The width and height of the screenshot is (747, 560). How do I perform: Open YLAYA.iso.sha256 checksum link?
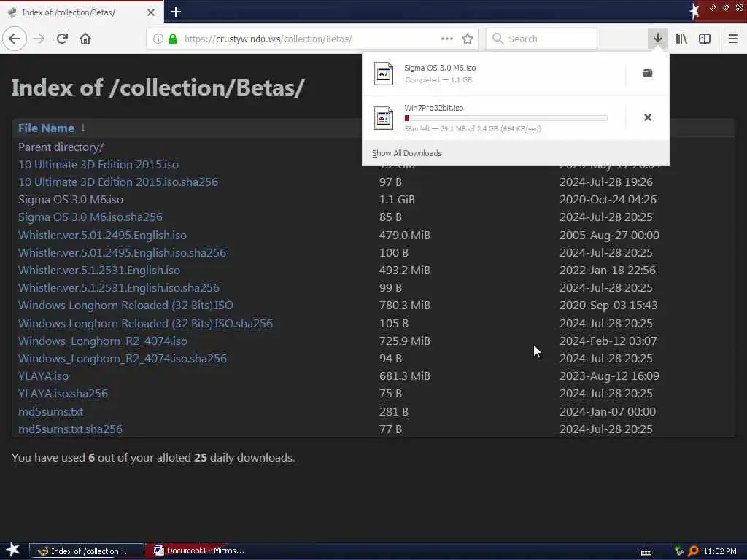(63, 394)
